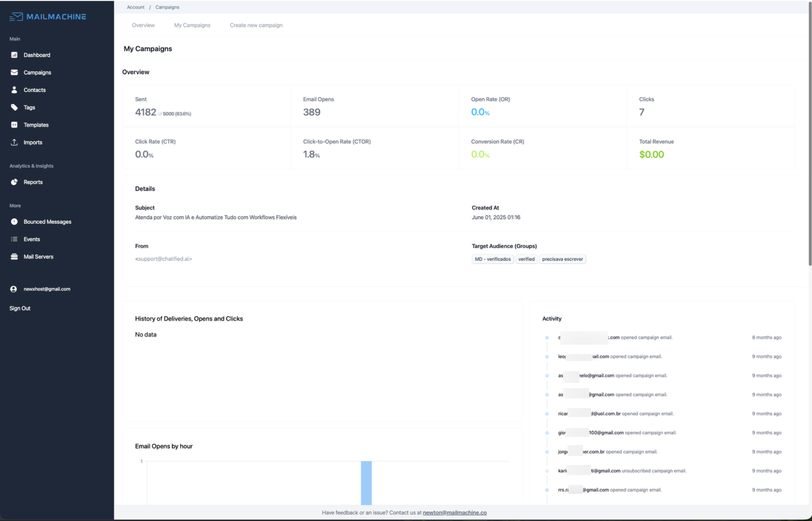Screen dimensions: 812x521
Task: Select the Campaigns envelope icon
Action: pyautogui.click(x=14, y=72)
